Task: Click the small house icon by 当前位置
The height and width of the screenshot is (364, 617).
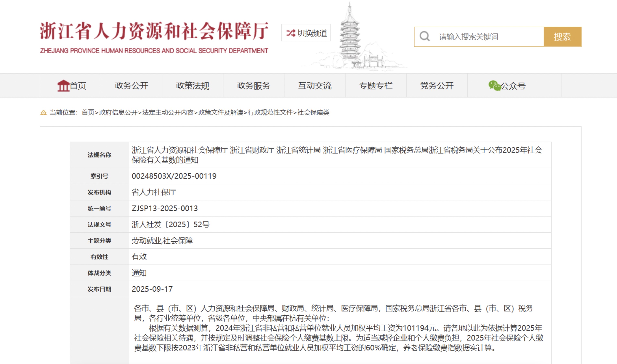Action: pyautogui.click(x=43, y=112)
